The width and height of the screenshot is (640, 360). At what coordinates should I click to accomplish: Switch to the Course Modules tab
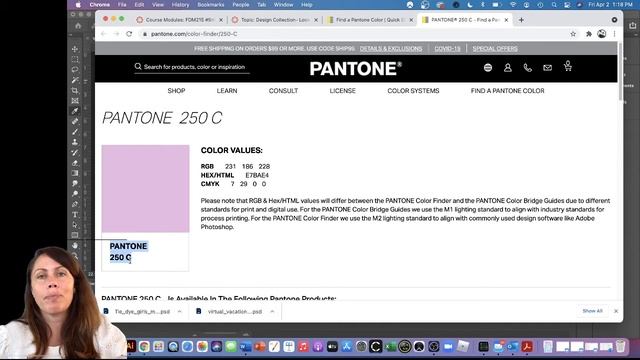(180, 20)
